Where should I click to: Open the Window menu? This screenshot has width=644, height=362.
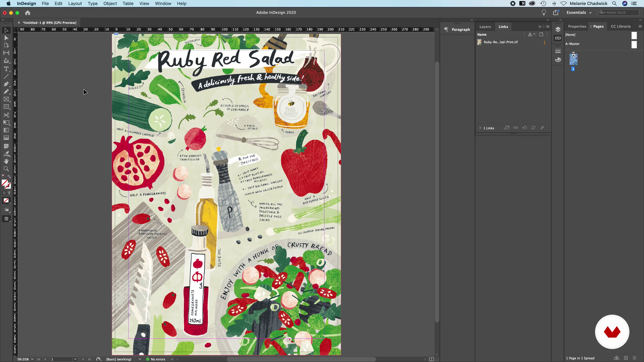coord(163,4)
